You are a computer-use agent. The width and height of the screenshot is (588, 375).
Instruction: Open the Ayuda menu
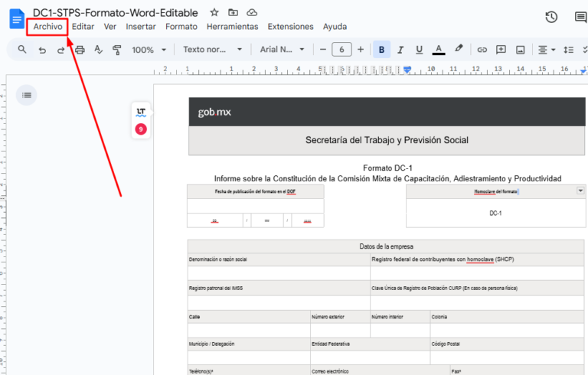point(335,27)
